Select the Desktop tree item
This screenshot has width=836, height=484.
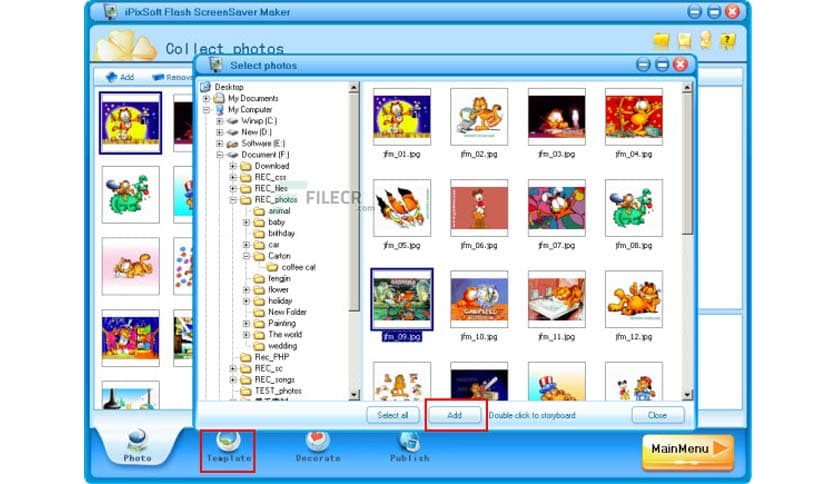click(x=229, y=87)
